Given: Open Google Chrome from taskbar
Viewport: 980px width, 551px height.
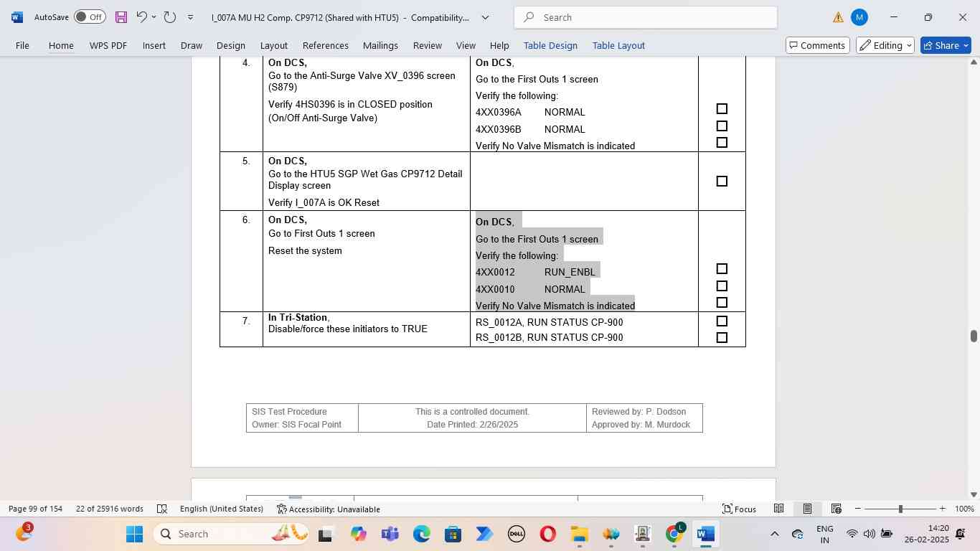Looking at the screenshot, I should click(x=674, y=534).
